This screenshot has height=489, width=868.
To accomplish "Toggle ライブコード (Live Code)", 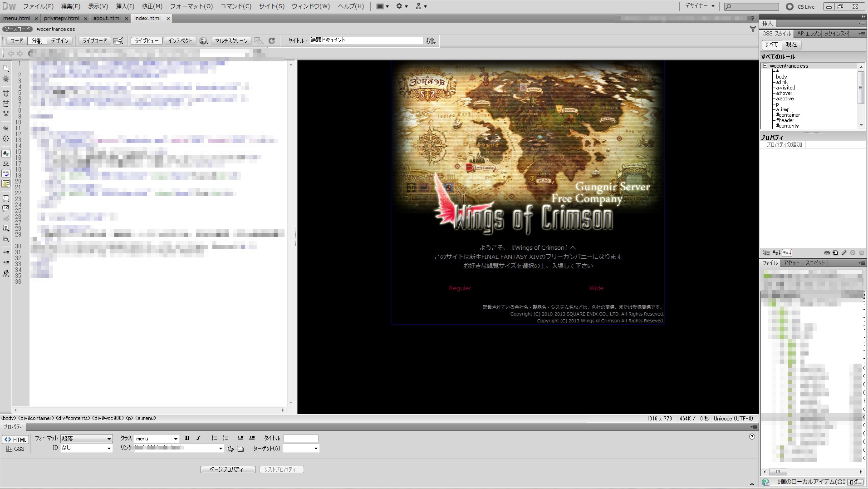I will pyautogui.click(x=95, y=41).
